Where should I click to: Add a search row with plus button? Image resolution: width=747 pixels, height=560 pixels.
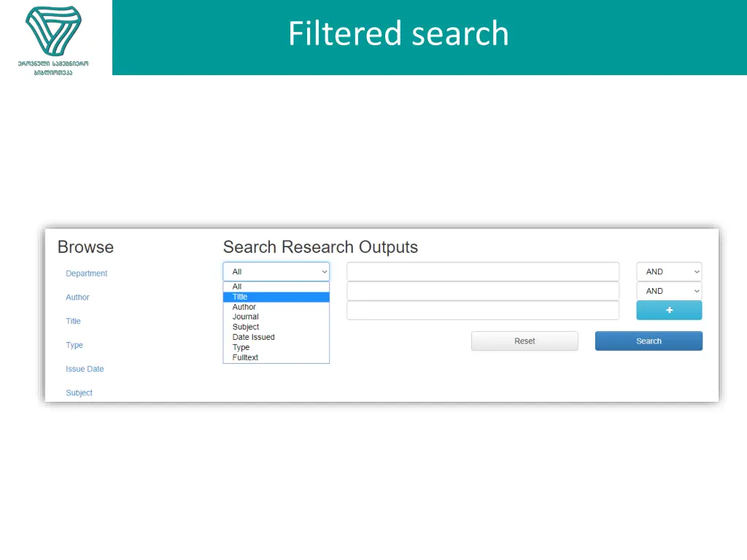(670, 311)
